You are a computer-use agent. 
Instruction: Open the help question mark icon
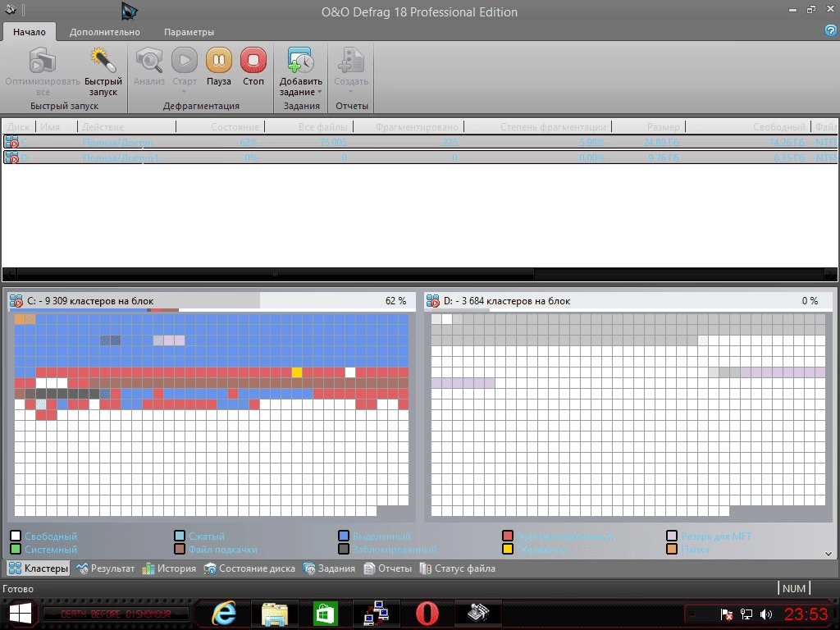[x=831, y=30]
